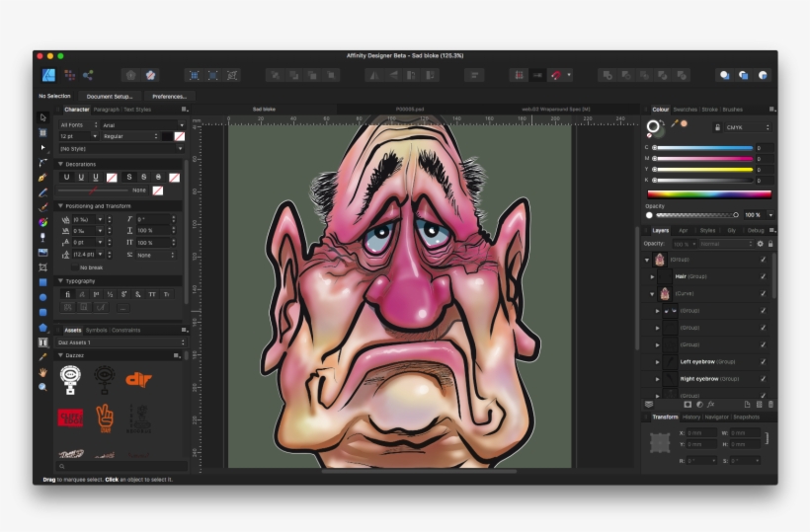The width and height of the screenshot is (810, 532).
Task: Toggle standard ligatures fi button
Action: pyautogui.click(x=68, y=294)
